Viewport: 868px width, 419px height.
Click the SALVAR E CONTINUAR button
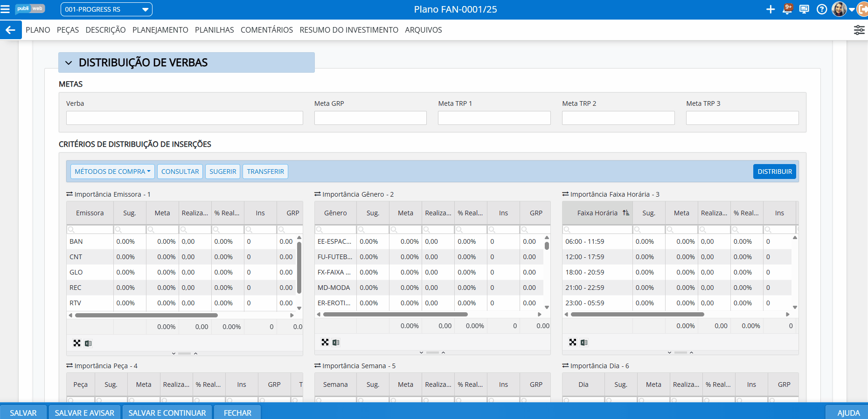pyautogui.click(x=167, y=412)
